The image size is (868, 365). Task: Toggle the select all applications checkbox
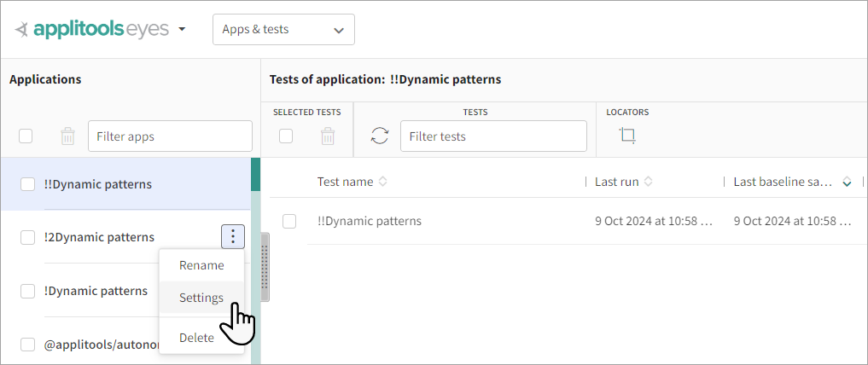(x=26, y=136)
